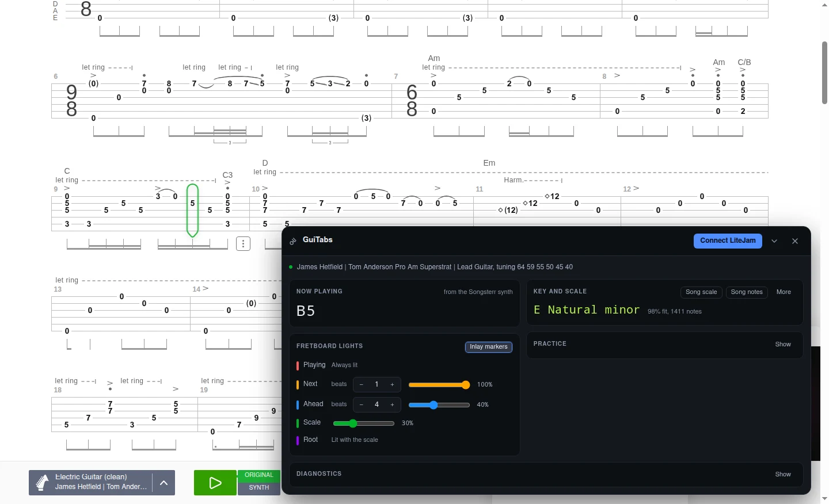Click the 98% fit, 1411 notes text
This screenshot has height=504, width=829.
pyautogui.click(x=675, y=312)
